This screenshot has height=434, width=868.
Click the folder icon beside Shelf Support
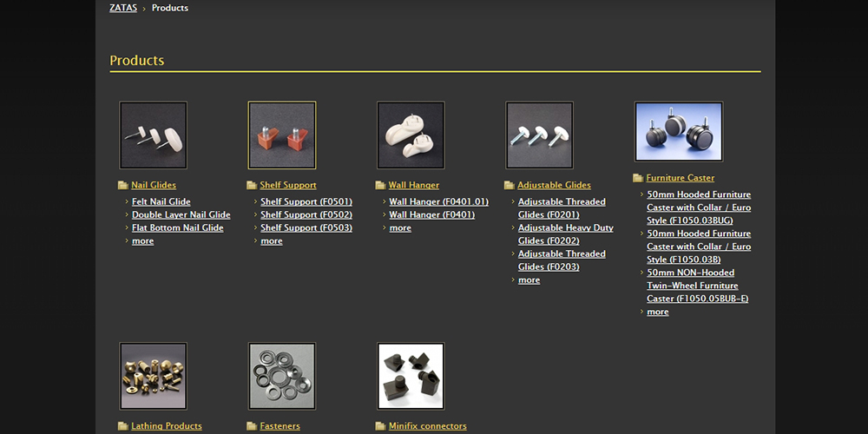tap(252, 186)
